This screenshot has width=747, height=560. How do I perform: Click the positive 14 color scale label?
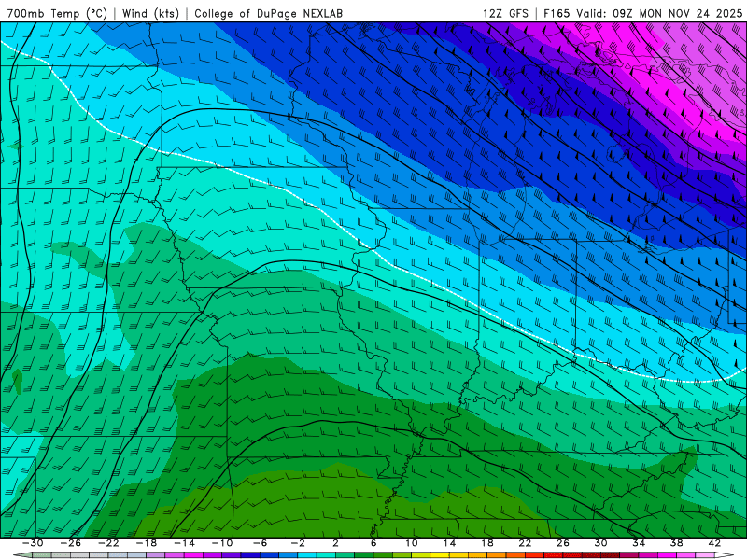pos(449,543)
